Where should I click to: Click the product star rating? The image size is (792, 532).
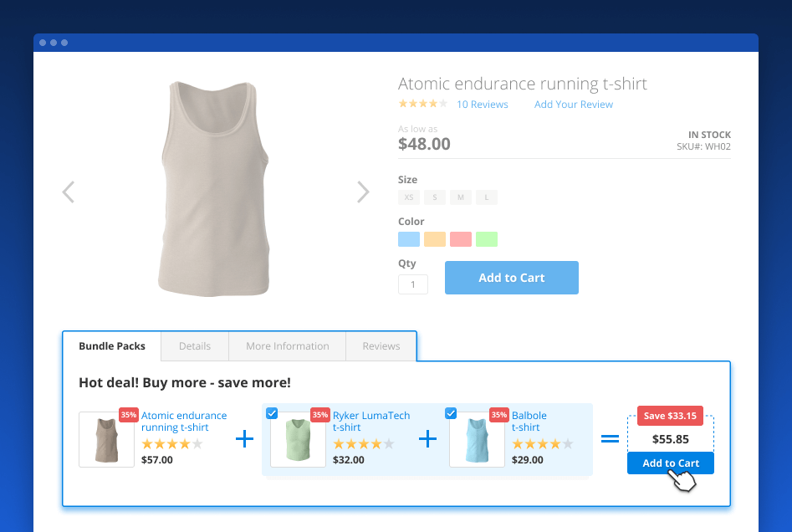click(422, 105)
